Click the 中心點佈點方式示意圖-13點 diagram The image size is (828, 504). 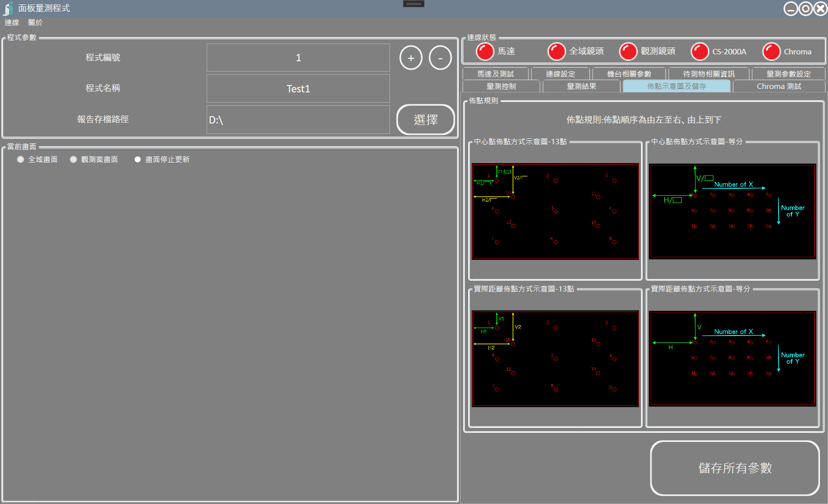555,211
